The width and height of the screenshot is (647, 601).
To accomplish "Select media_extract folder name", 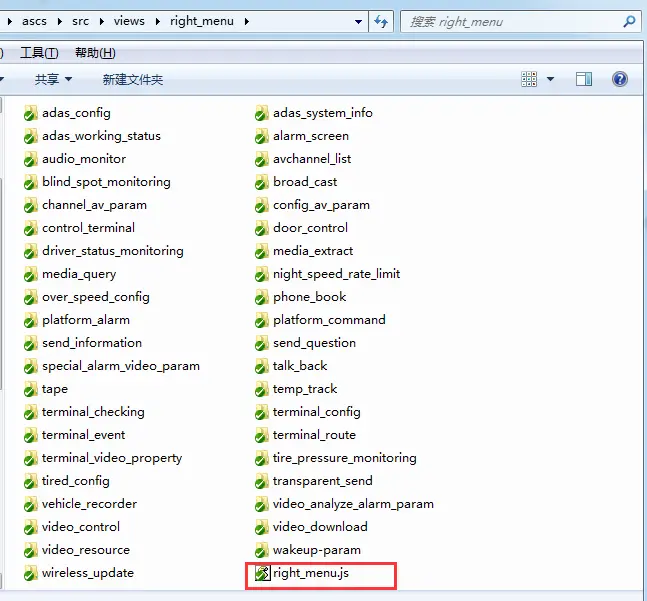I will tap(313, 251).
